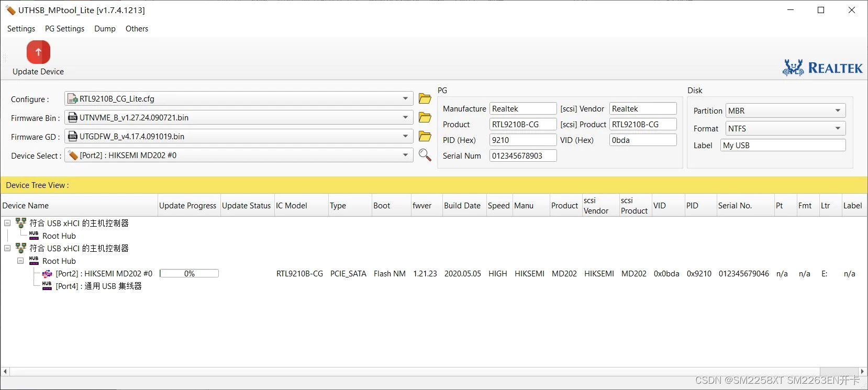Click the Device Name column header

coord(79,206)
